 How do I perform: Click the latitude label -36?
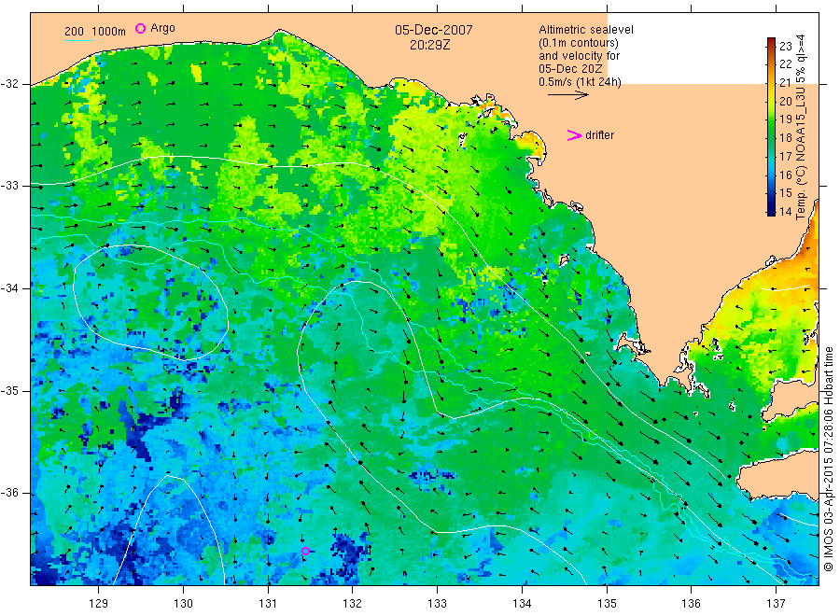click(9, 493)
